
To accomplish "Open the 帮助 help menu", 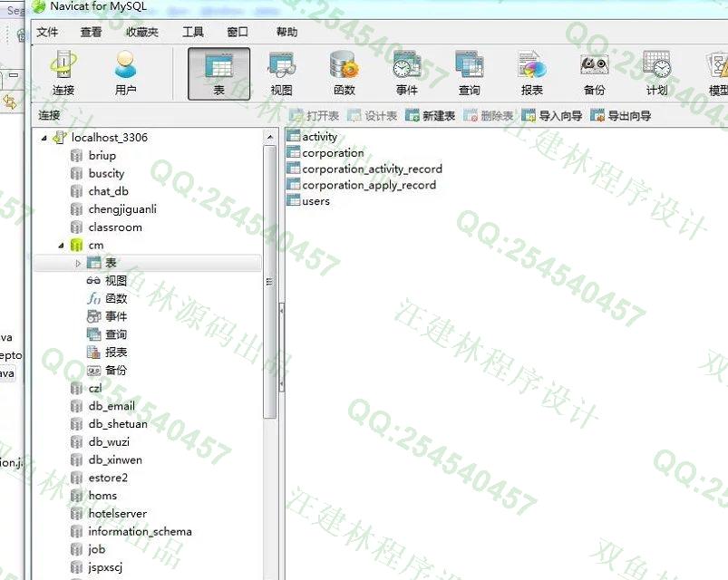I will tap(286, 32).
